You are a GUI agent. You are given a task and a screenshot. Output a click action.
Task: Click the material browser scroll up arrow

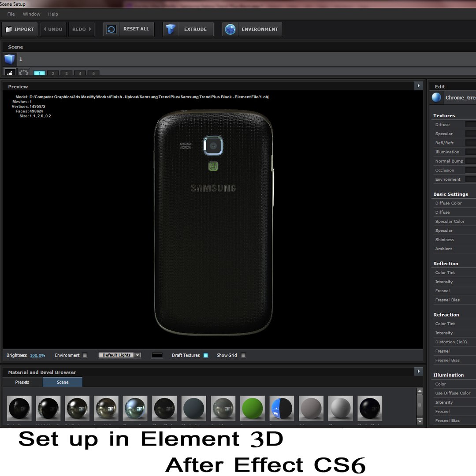pos(420,391)
